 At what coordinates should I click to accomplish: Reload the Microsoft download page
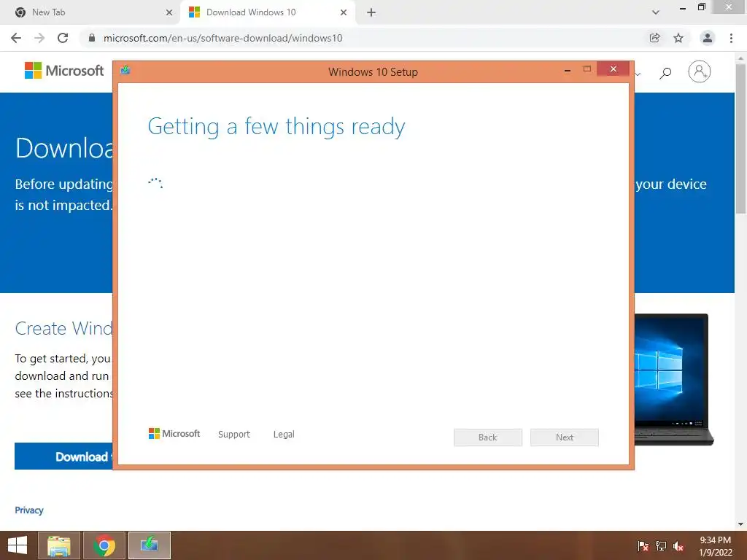tap(63, 38)
